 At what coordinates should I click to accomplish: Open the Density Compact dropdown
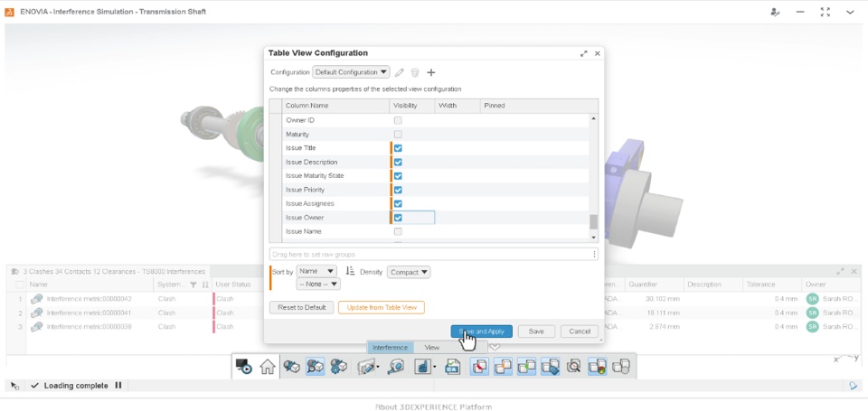pos(409,272)
